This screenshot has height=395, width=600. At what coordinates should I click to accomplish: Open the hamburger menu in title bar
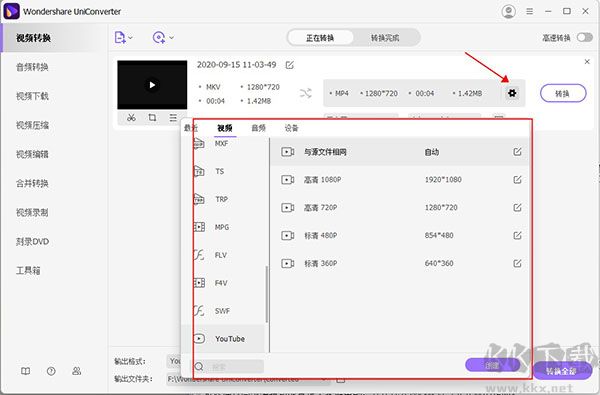[530, 11]
